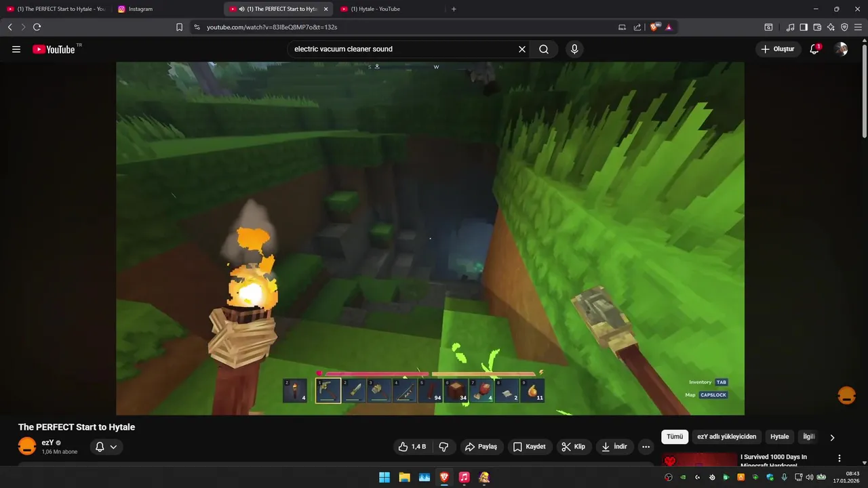This screenshot has height=488, width=868.
Task: Click the browser share page icon
Action: click(x=637, y=27)
